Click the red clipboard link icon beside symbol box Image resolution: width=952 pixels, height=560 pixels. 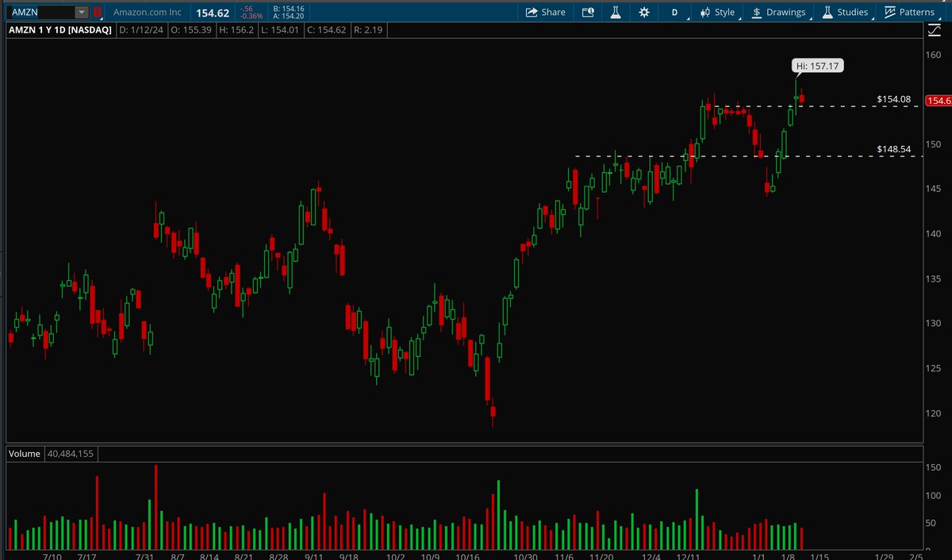pos(98,12)
